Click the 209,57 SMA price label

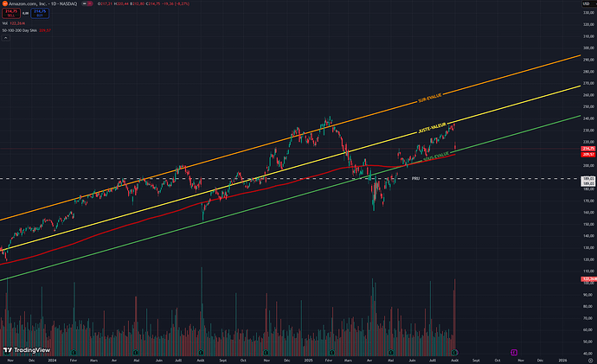588,155
